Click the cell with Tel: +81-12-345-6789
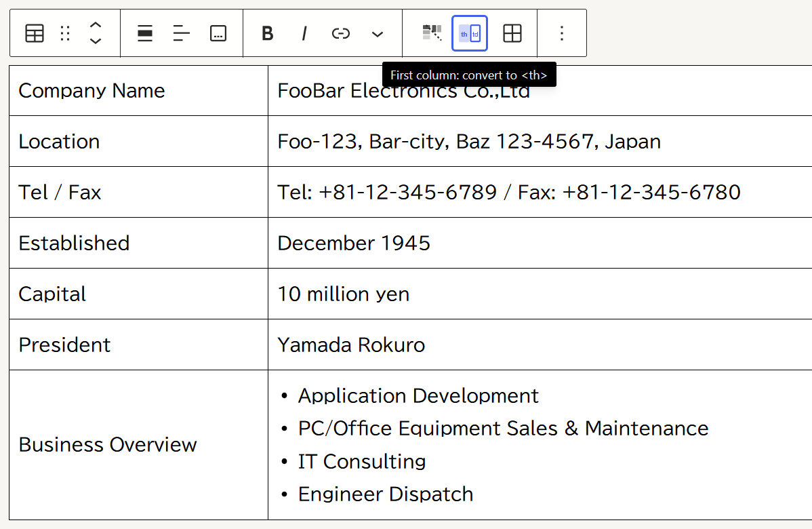The width and height of the screenshot is (812, 529). (x=540, y=192)
